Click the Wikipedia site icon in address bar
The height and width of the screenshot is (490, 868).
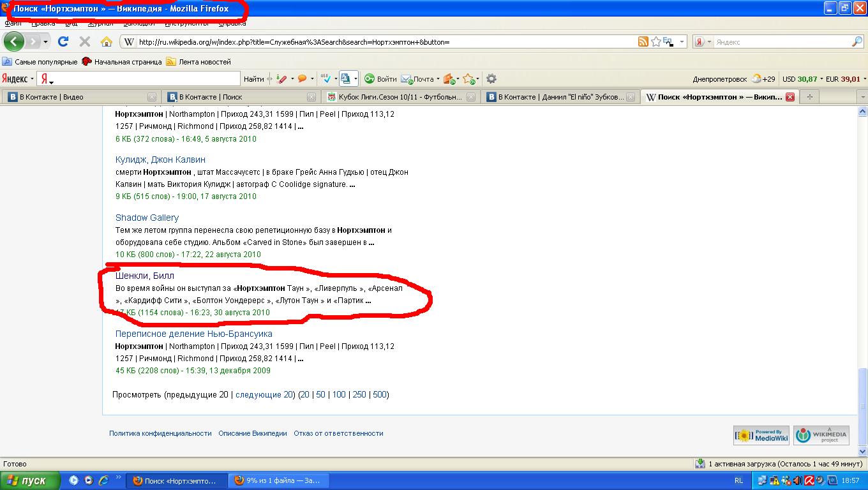(128, 42)
